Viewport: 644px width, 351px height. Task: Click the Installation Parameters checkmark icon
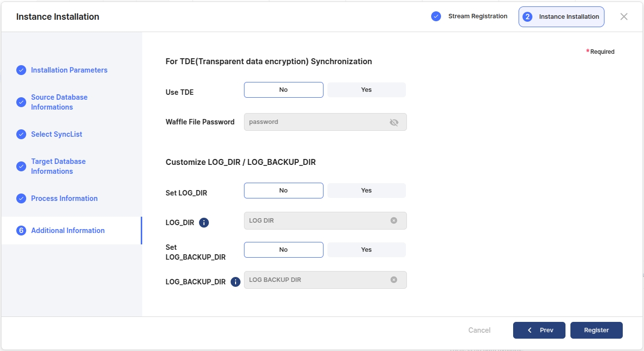coord(21,70)
